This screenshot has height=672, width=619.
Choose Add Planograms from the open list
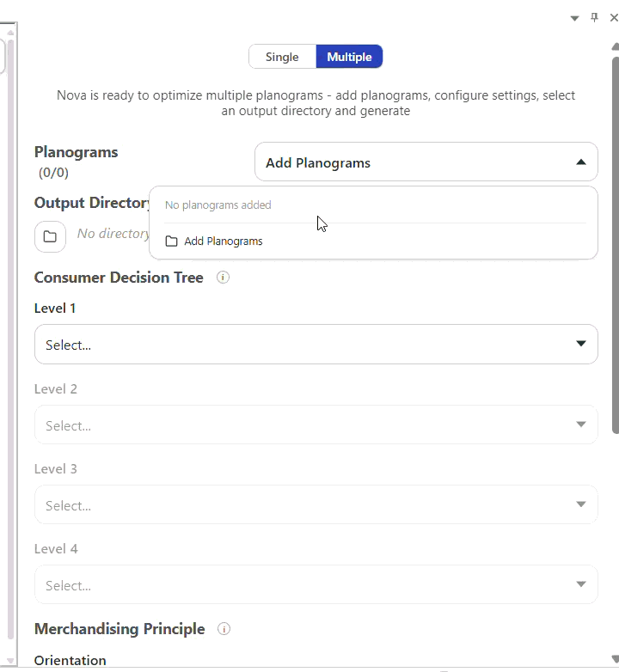[224, 241]
